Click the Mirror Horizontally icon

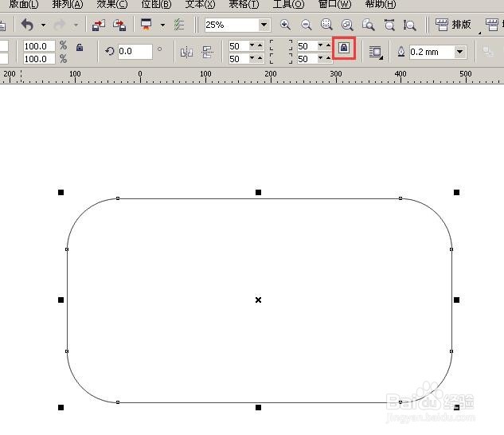(x=186, y=52)
